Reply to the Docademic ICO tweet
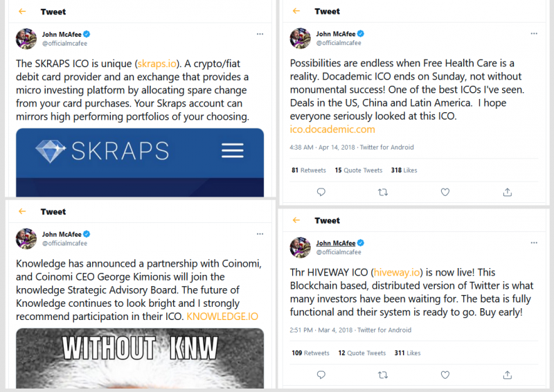This screenshot has height=392, width=554. tap(321, 192)
